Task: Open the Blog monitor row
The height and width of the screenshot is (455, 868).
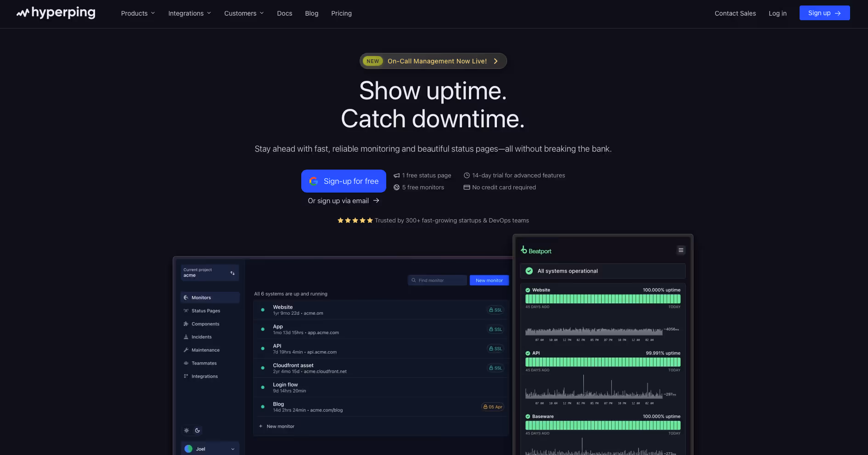Action: pyautogui.click(x=381, y=407)
